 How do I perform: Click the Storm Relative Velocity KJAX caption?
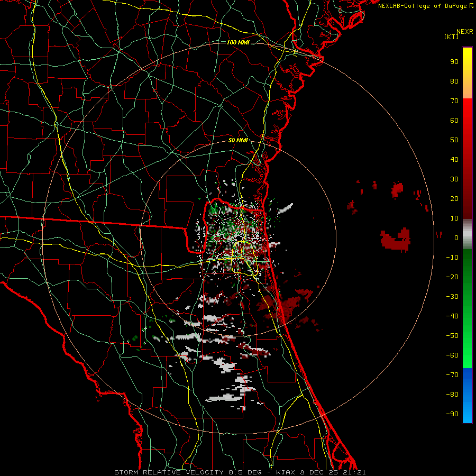(240, 472)
